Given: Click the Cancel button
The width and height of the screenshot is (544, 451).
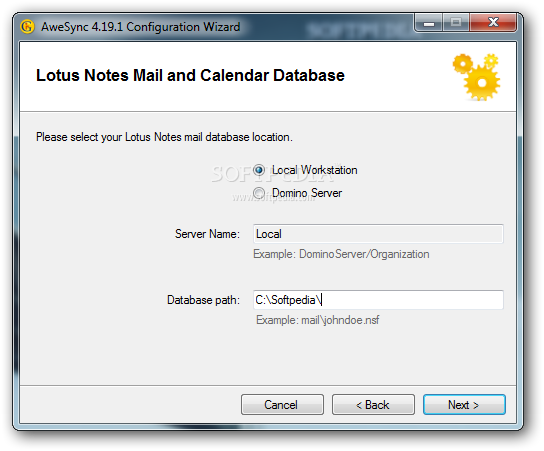Looking at the screenshot, I should (x=282, y=405).
